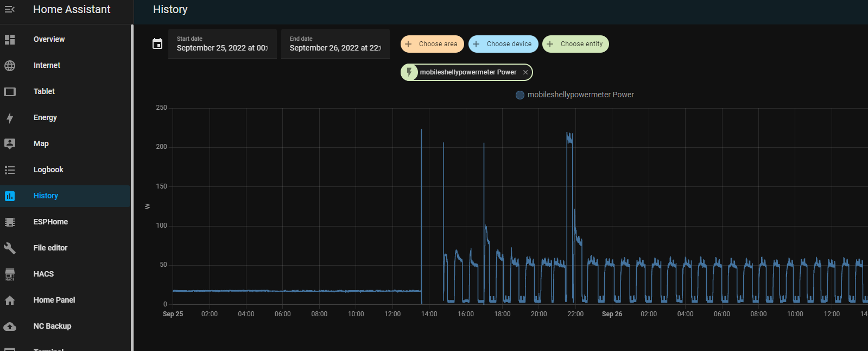This screenshot has height=351, width=868.
Task: Click the NC Backup cloud upload icon
Action: [10, 327]
